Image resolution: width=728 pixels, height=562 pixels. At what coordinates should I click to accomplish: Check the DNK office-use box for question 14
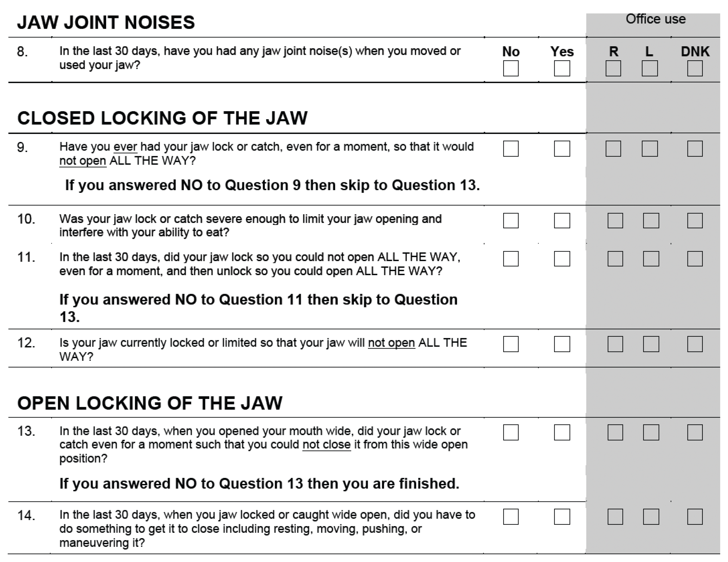pyautogui.click(x=695, y=517)
